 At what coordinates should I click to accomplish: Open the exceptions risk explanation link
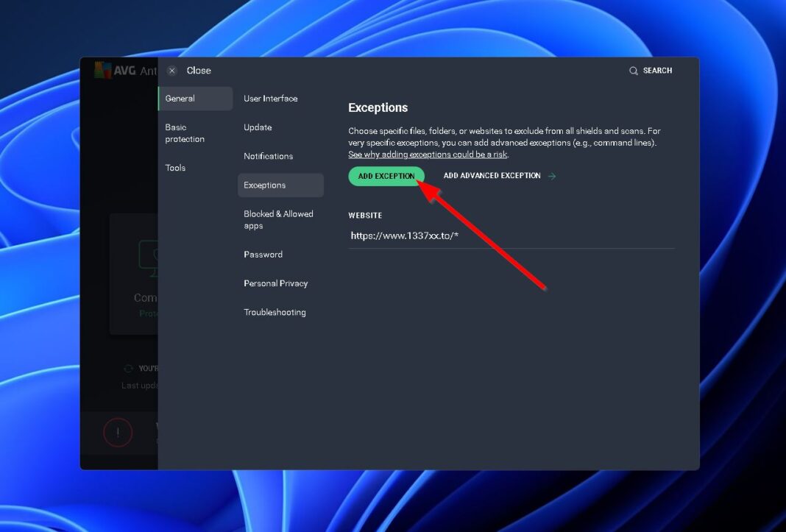(428, 154)
